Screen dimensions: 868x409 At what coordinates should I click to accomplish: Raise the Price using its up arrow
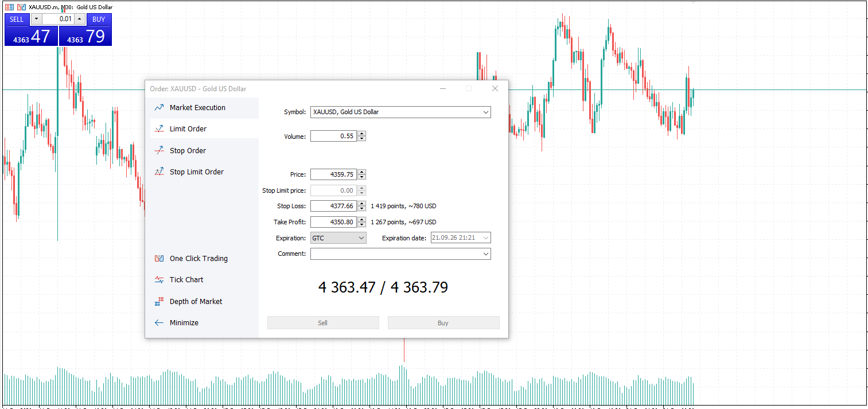coord(361,172)
